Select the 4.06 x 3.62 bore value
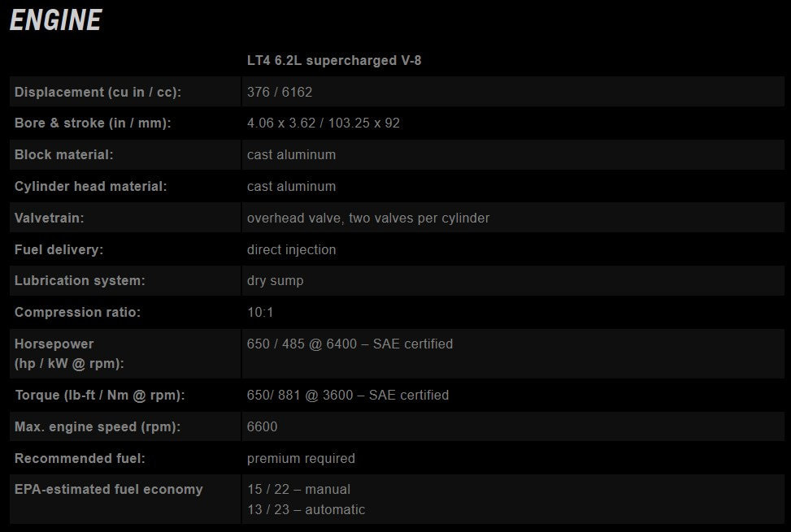This screenshot has height=532, width=791. point(281,123)
